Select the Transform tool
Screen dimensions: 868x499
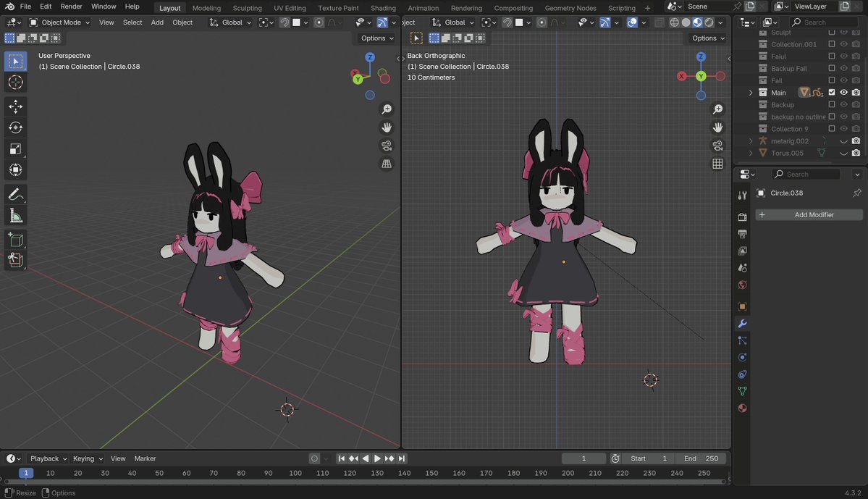point(15,169)
